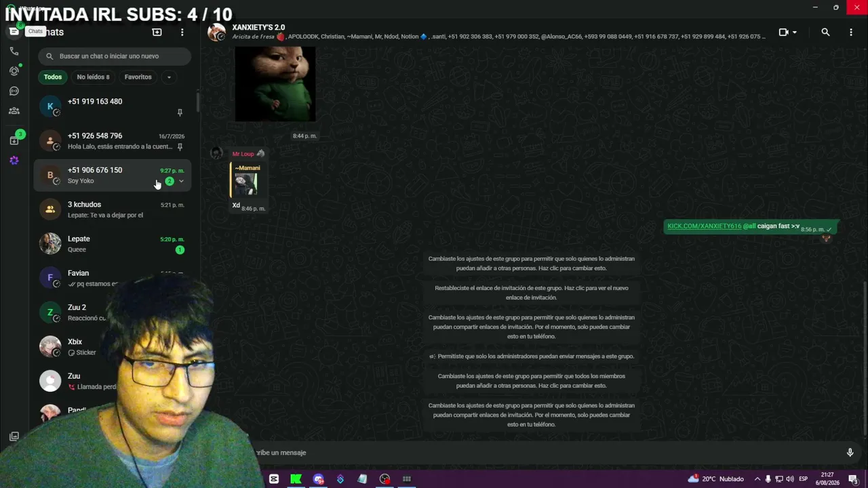The image size is (868, 488).
Task: Open the group chat's three-dot menu
Action: pyautogui.click(x=851, y=32)
